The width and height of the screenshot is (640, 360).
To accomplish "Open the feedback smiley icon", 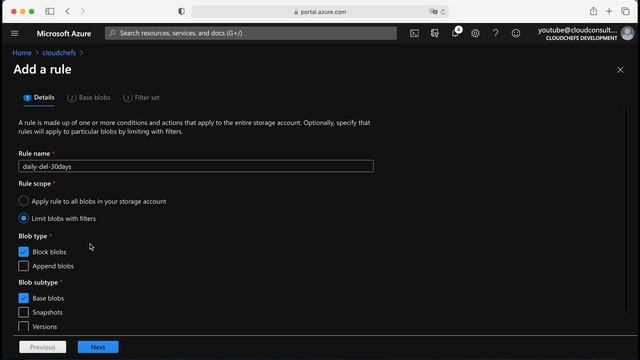I will (516, 33).
